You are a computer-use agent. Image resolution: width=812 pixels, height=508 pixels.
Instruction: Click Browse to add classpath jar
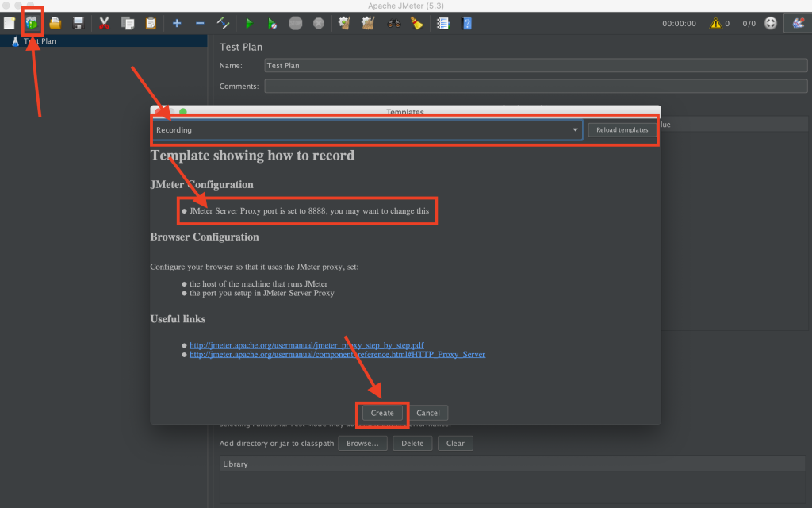[362, 443]
